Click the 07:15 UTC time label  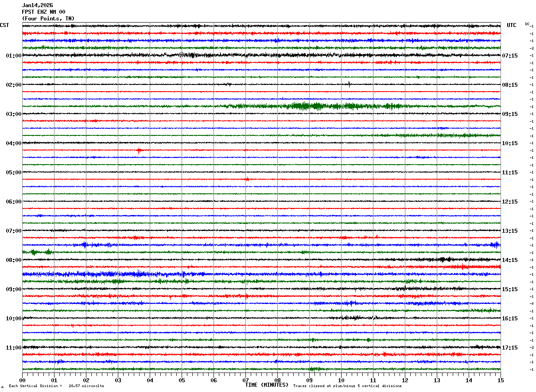pos(510,56)
